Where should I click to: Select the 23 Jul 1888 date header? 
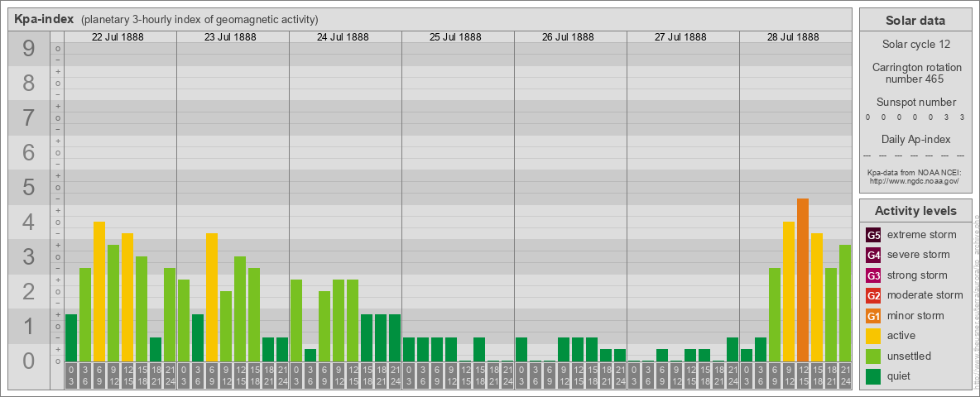tap(230, 37)
